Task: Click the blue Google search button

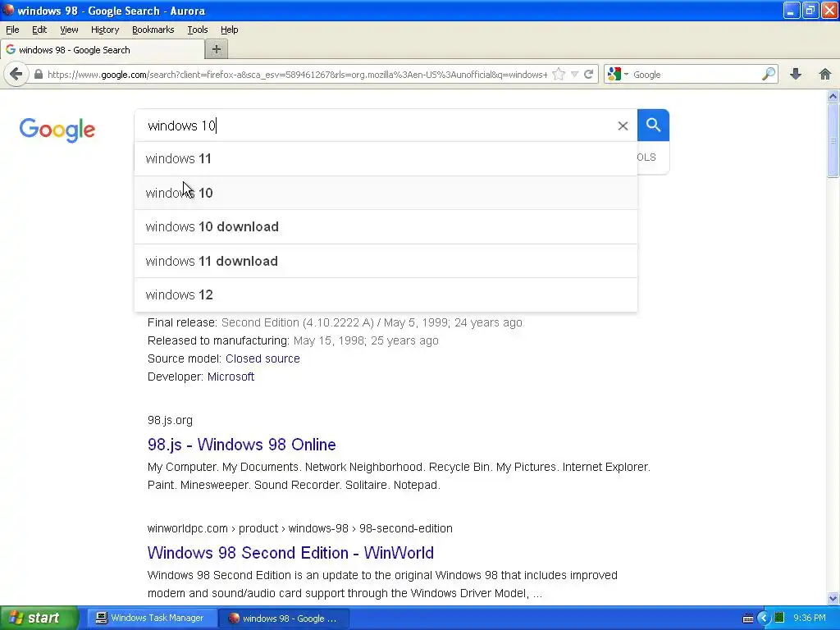Action: coord(653,126)
